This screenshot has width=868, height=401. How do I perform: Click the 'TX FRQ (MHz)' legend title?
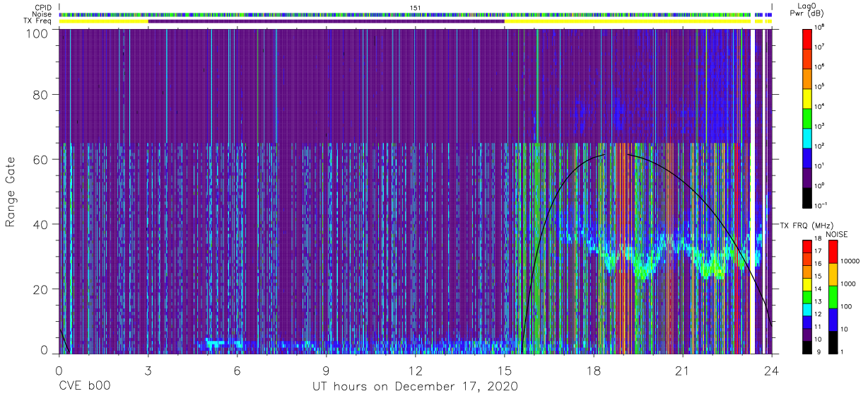(x=806, y=226)
